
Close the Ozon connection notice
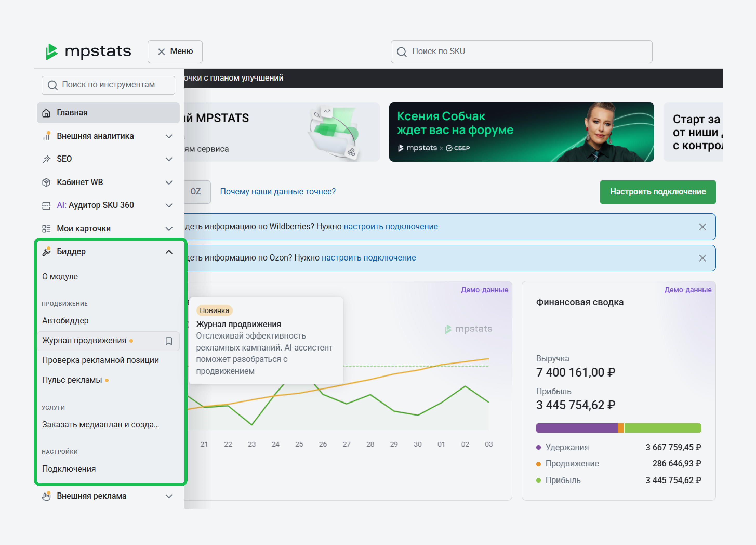[702, 258]
